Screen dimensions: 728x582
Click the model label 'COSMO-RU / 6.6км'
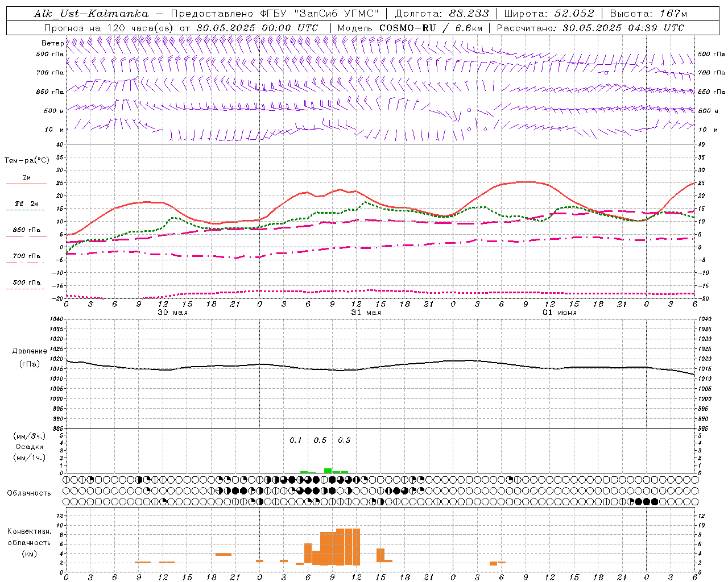(431, 28)
